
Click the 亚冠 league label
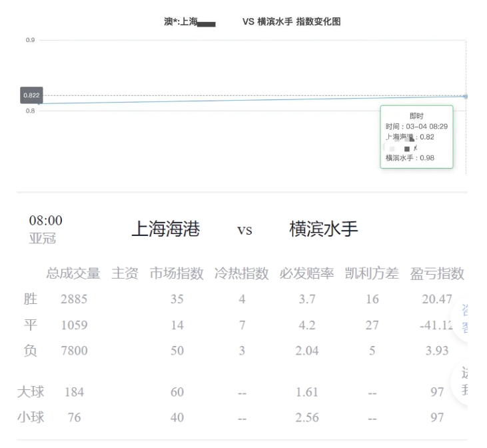(x=42, y=239)
